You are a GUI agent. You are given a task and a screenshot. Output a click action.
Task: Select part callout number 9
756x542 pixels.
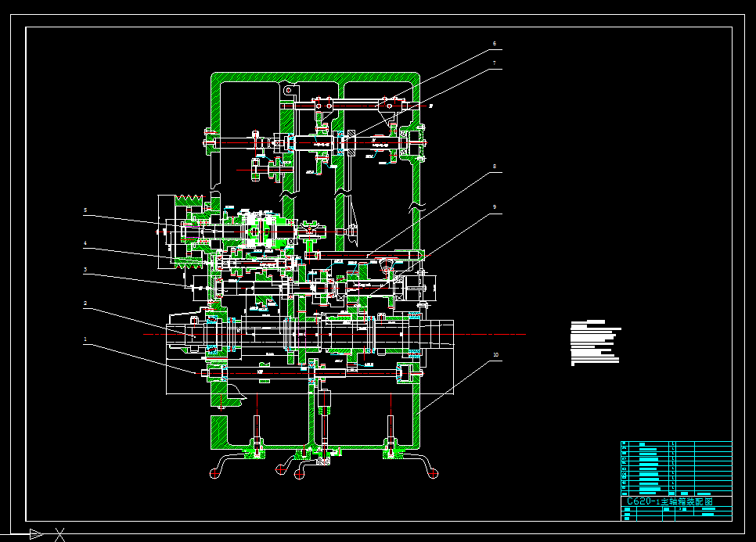click(494, 207)
